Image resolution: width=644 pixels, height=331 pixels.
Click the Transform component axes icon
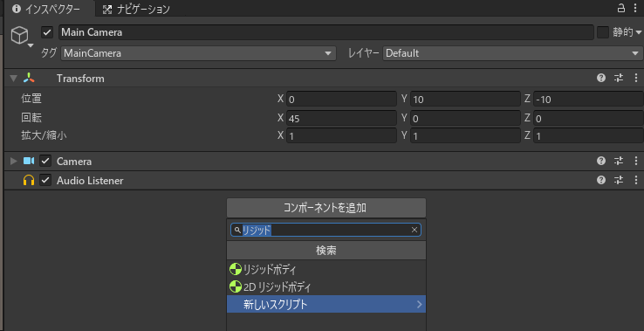[29, 78]
